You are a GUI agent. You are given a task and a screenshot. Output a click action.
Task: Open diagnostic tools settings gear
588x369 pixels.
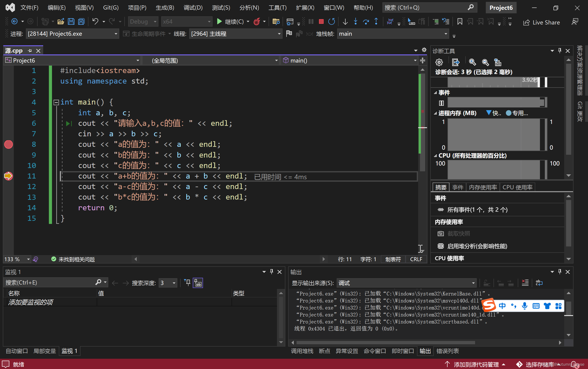(439, 62)
